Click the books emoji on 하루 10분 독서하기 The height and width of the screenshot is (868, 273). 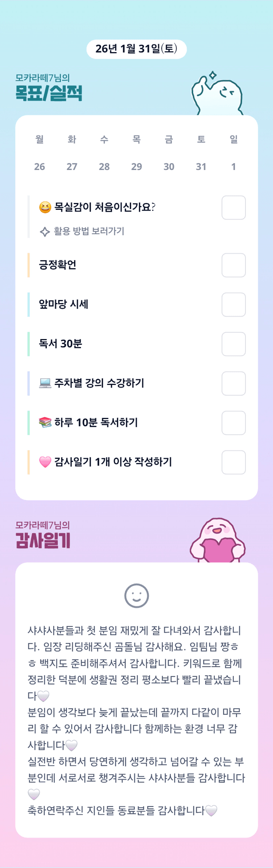point(45,422)
